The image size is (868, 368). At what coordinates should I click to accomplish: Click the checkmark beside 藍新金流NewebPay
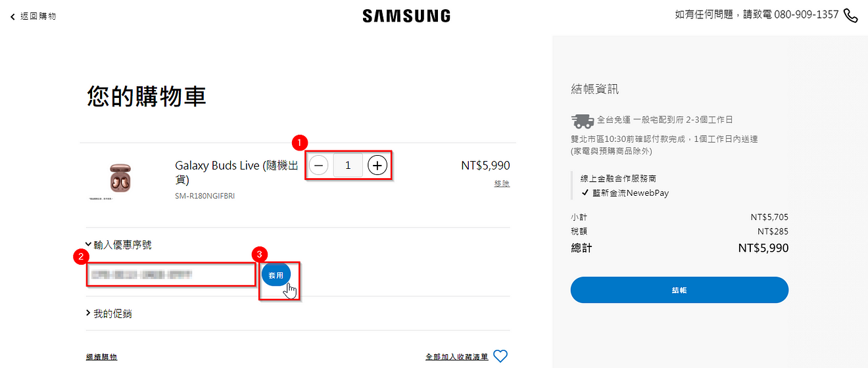coord(585,193)
